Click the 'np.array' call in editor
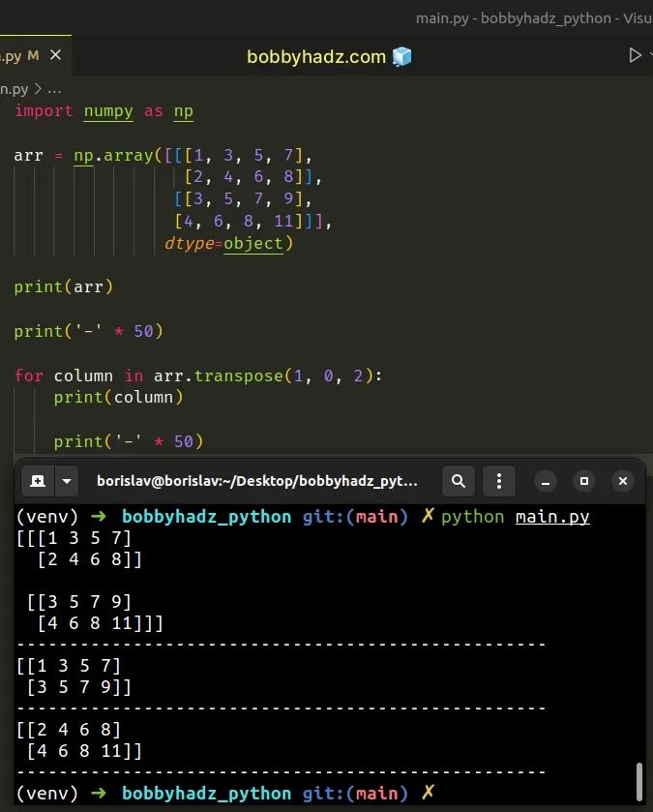Image resolution: width=653 pixels, height=812 pixels. (x=113, y=156)
